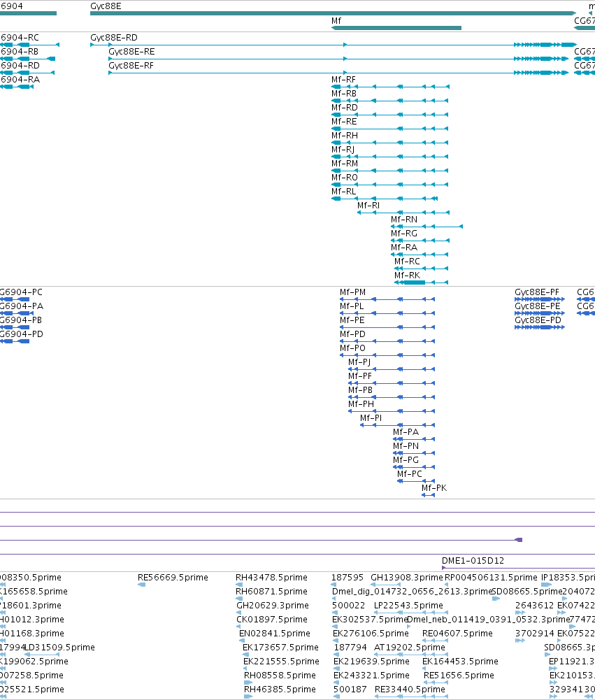Select the Mf gene label

click(336, 21)
